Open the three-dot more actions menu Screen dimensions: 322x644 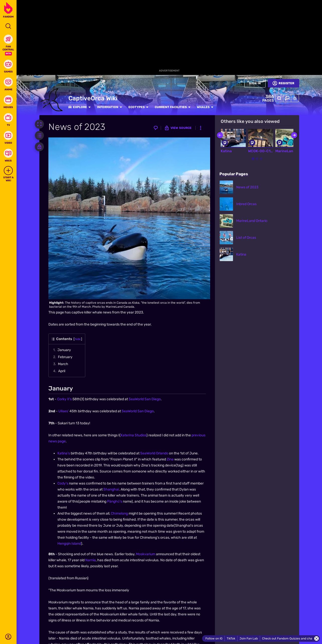coord(200,128)
